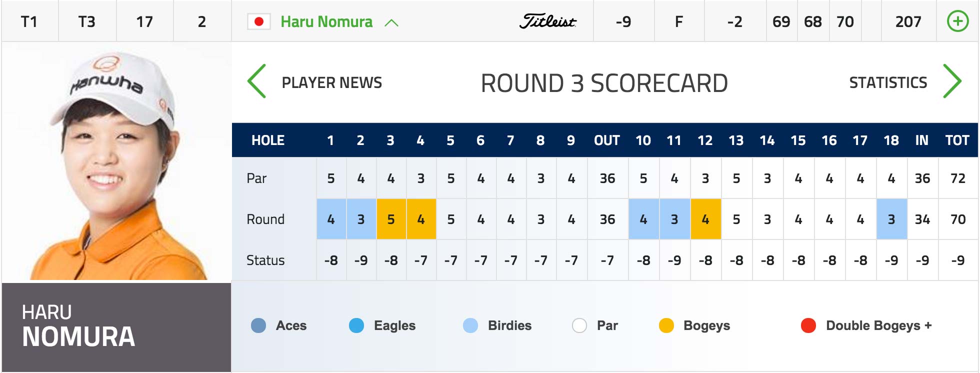Go to previous panel with left green arrow
This screenshot has height=373, width=980.
point(257,81)
